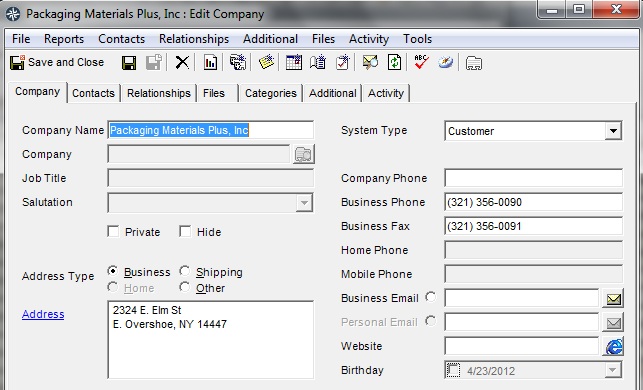Switch to the Contacts tab

[93, 94]
